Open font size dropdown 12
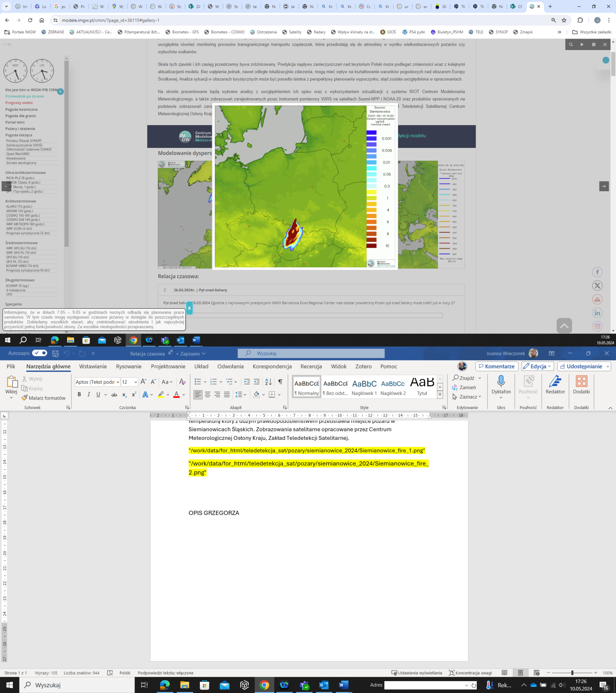The image size is (616, 693). tap(136, 382)
